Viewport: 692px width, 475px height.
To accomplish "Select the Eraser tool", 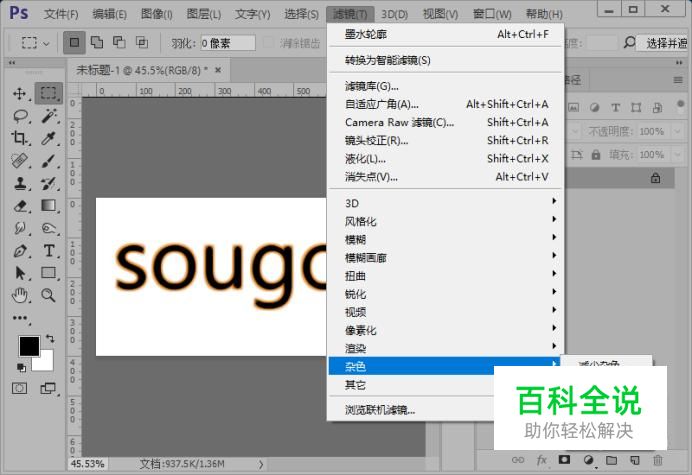I will [19, 206].
